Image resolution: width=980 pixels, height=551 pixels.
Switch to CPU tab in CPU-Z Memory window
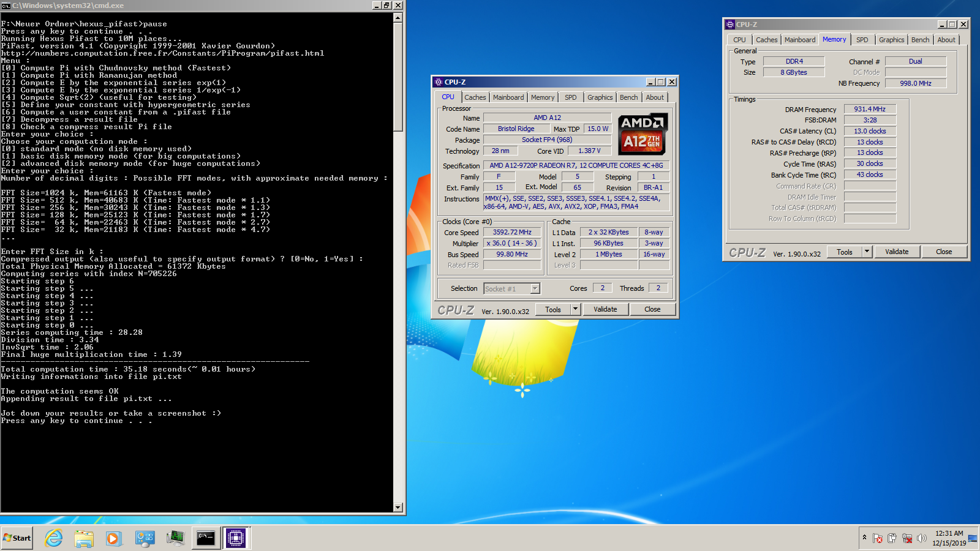coord(740,40)
